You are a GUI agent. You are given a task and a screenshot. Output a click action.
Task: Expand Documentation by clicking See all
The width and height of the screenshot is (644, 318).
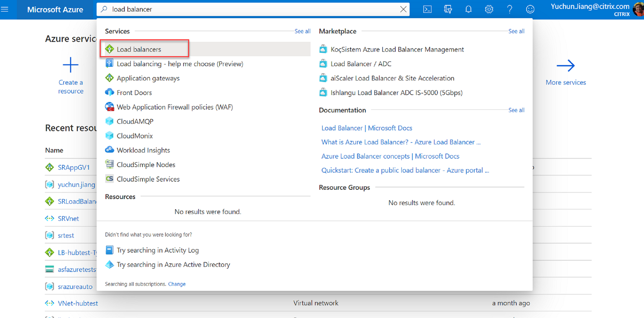point(516,110)
